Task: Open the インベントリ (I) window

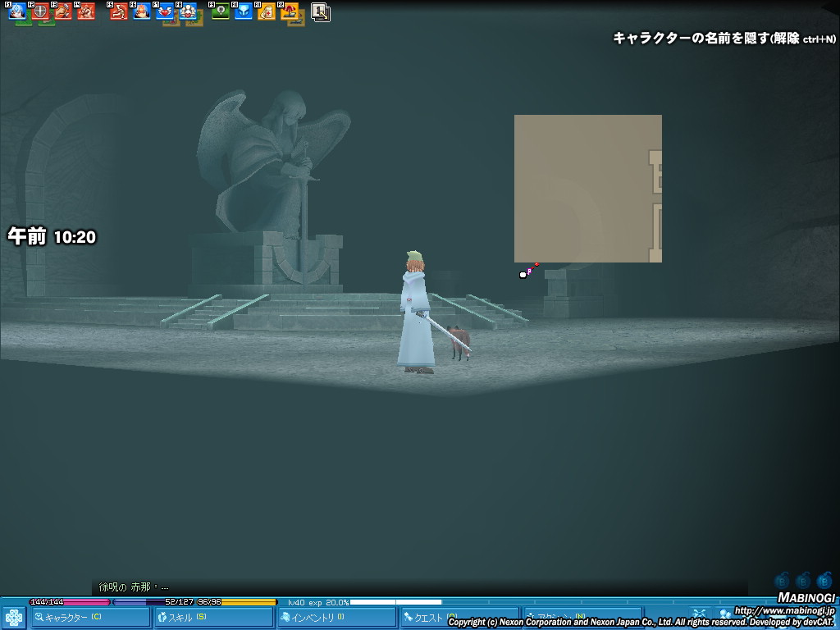Action: 336,618
